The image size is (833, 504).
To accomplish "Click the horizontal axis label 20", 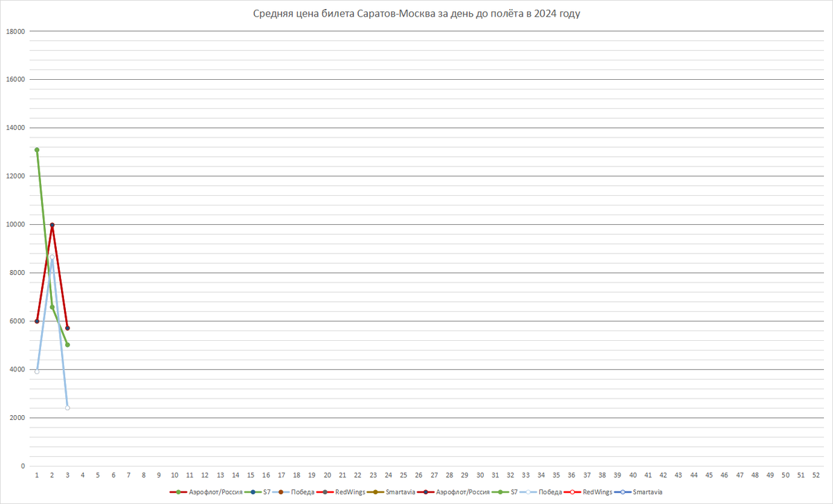I will 327,476.
